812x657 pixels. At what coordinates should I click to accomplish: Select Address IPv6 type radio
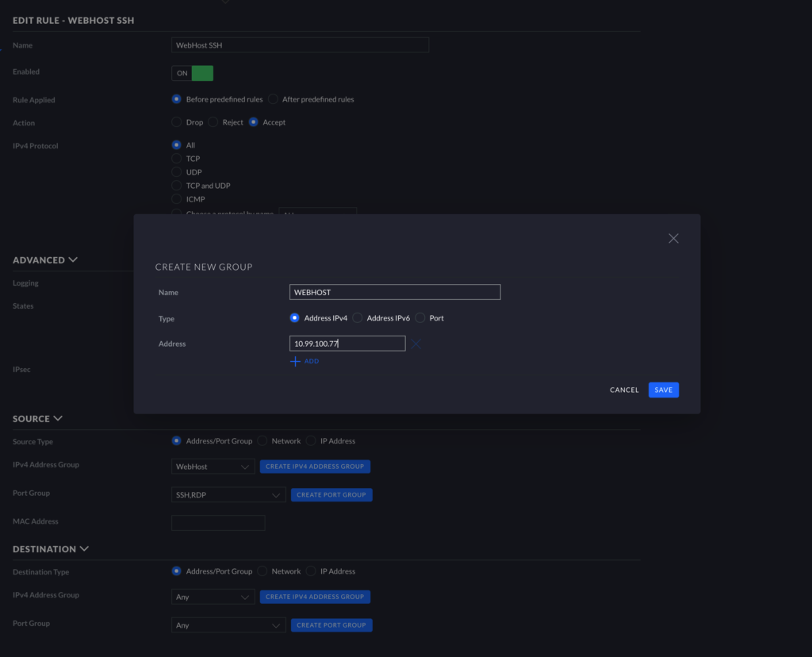coord(358,318)
